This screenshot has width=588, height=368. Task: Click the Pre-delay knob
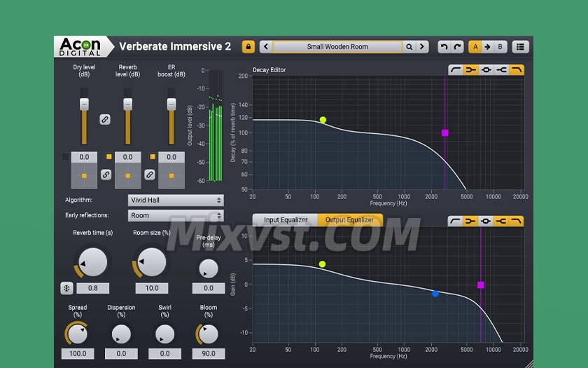[209, 268]
